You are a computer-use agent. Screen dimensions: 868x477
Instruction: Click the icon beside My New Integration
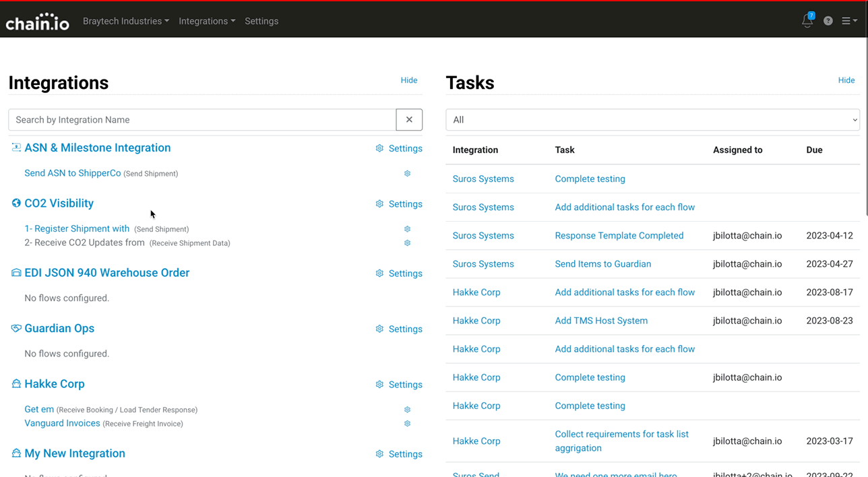[16, 453]
